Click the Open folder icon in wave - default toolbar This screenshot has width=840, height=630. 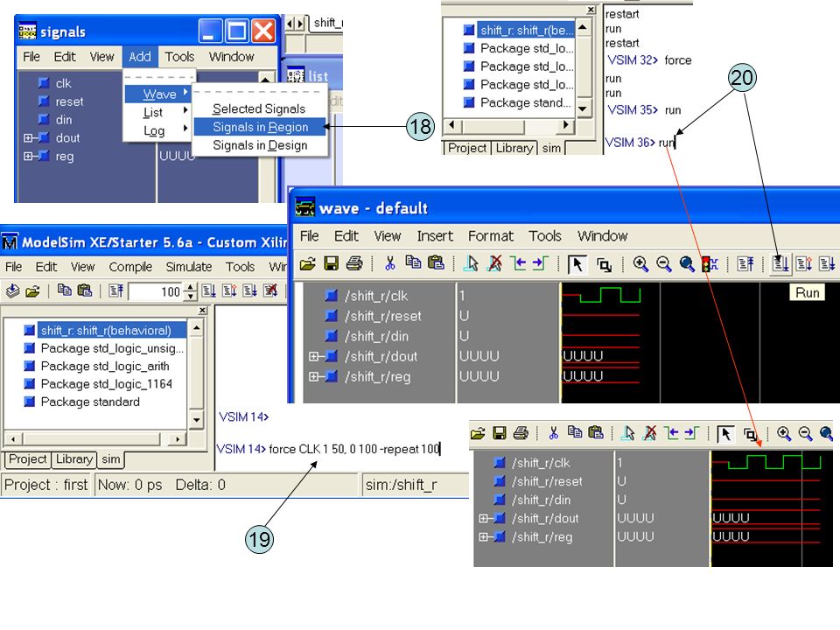(307, 264)
